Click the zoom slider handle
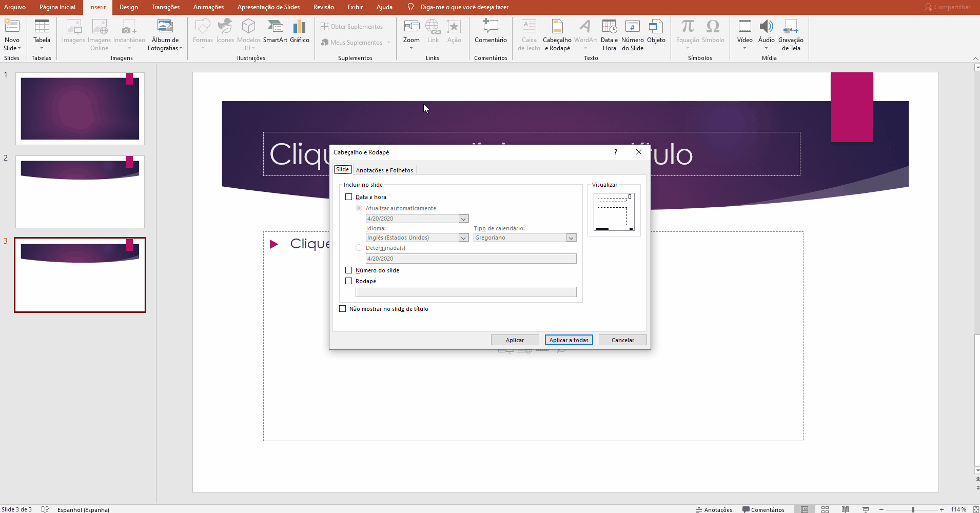The width and height of the screenshot is (980, 513). click(x=913, y=509)
